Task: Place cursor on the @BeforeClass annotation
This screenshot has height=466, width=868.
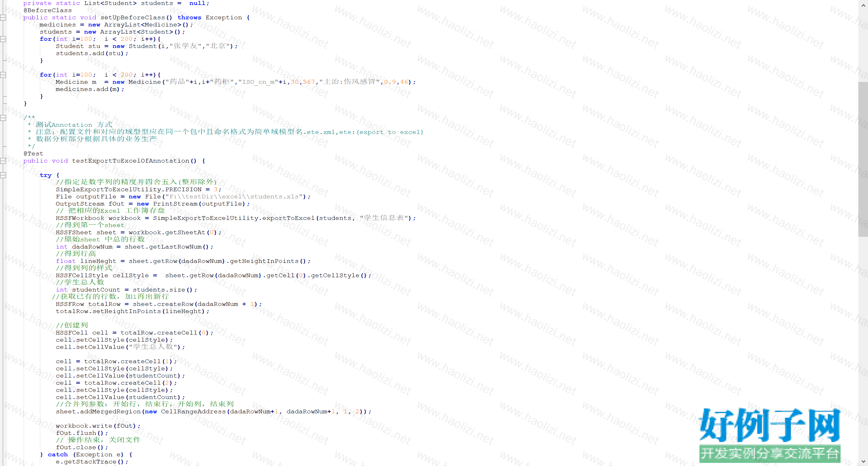Action: [47, 11]
